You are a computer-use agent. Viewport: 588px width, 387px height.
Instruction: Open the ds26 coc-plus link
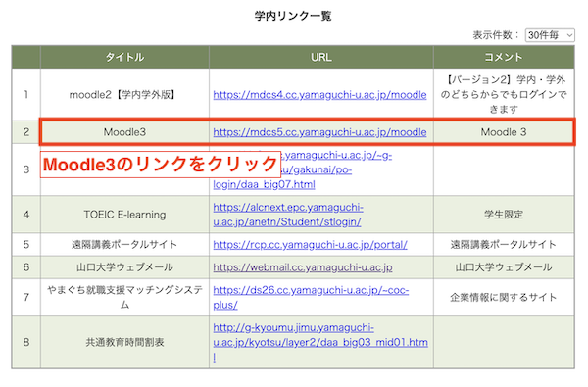[x=311, y=298]
